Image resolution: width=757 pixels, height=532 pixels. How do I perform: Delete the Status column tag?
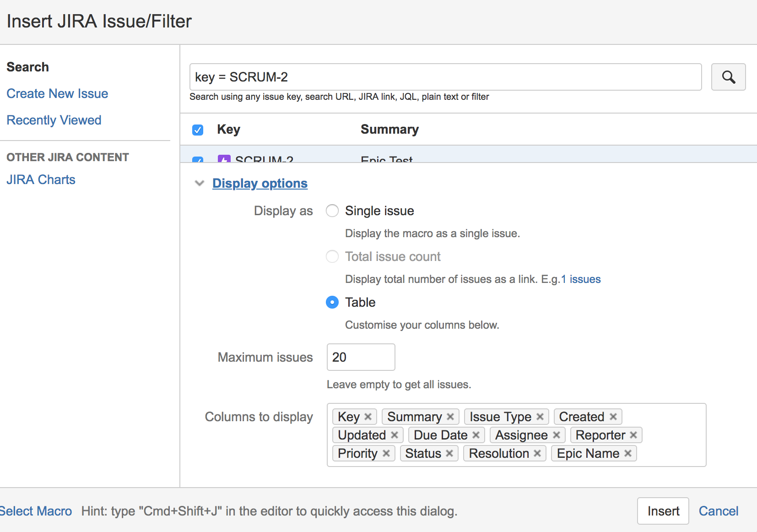click(x=449, y=453)
